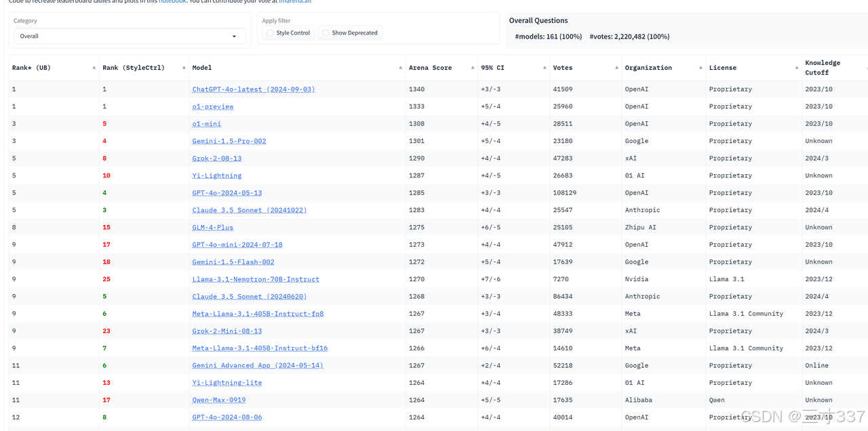
Task: Sort by Organization column arrow
Action: (x=701, y=68)
